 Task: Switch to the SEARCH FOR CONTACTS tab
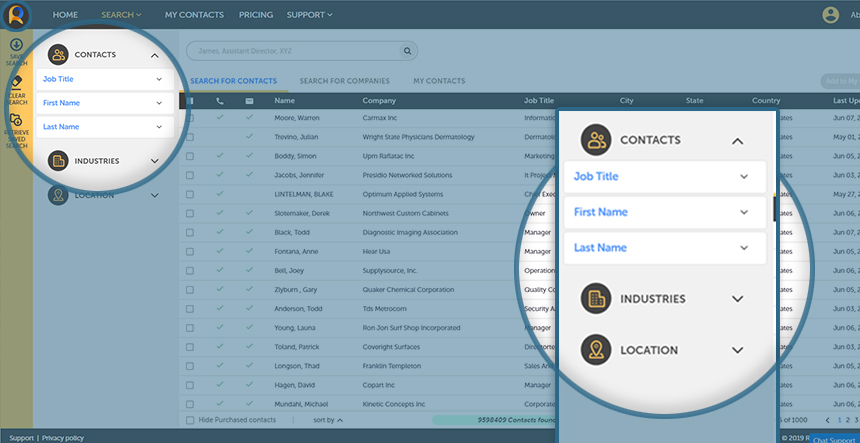(234, 81)
